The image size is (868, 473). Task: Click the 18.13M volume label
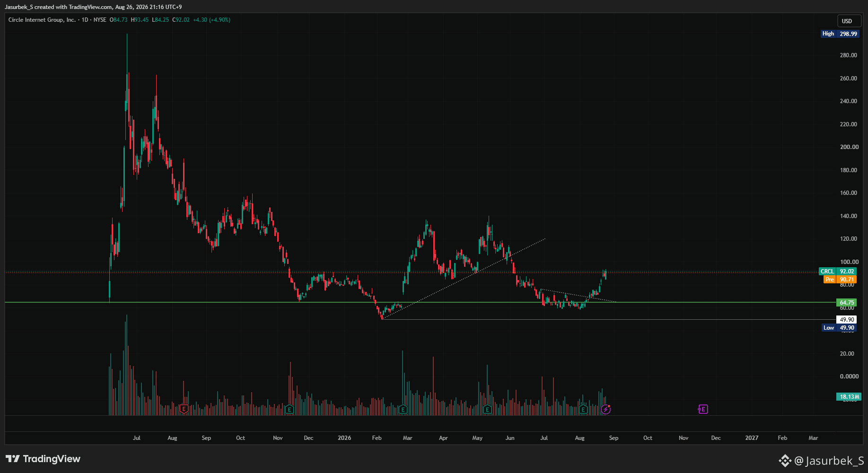coord(849,397)
